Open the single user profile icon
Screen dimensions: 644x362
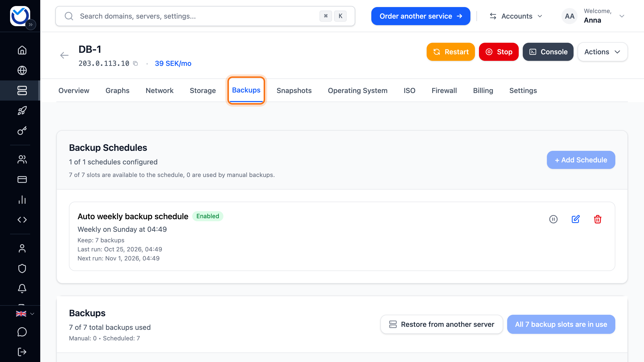click(x=22, y=248)
